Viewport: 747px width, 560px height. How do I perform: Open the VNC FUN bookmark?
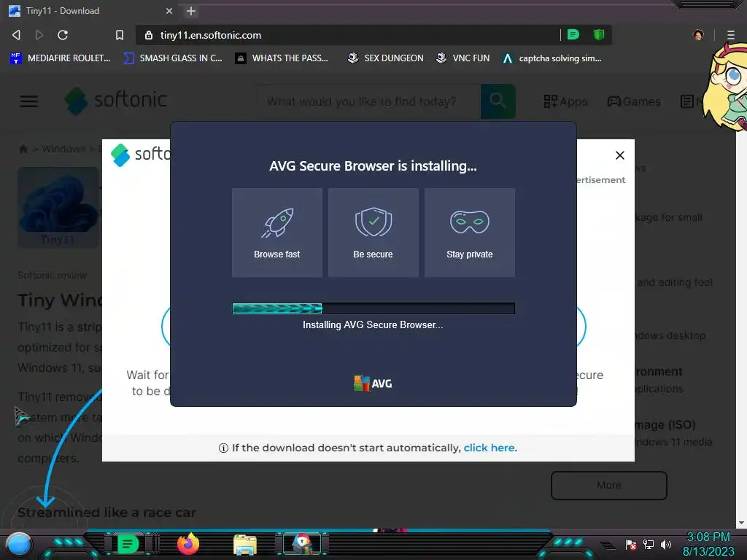tap(463, 58)
